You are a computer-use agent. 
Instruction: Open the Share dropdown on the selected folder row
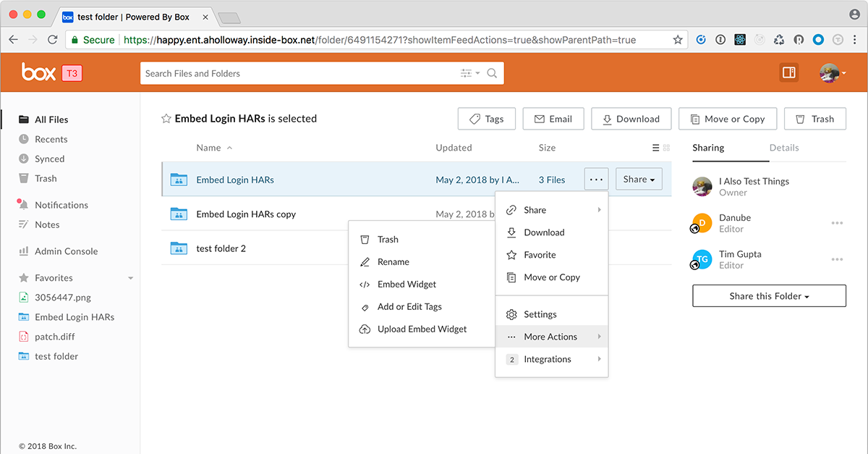click(639, 180)
